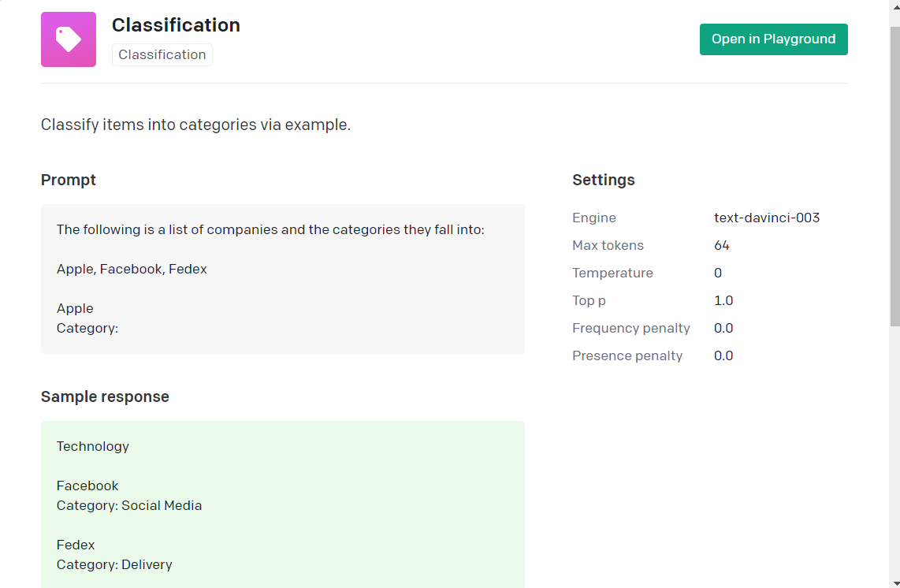The height and width of the screenshot is (588, 900).
Task: Click 'Fedex' line in sample response
Action: click(75, 545)
